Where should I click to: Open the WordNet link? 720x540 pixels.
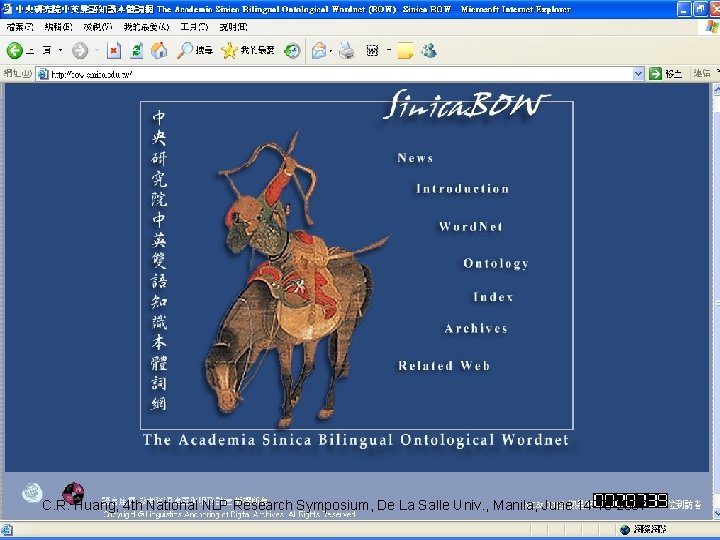point(471,226)
